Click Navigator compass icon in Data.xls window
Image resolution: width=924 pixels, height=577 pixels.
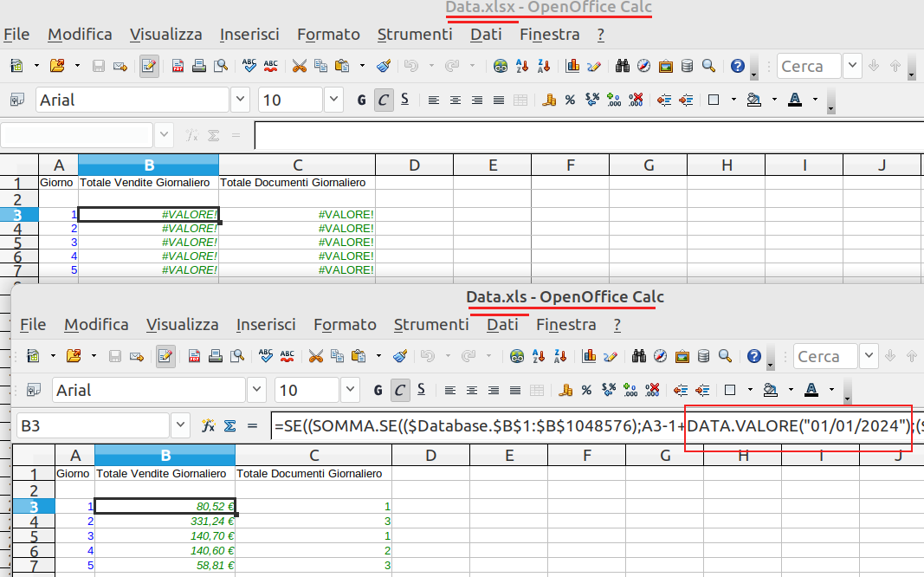[660, 356]
